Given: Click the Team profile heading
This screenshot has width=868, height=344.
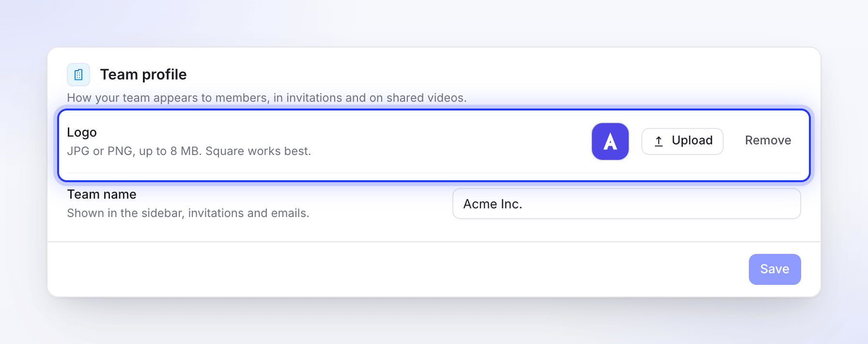Looking at the screenshot, I should click(143, 75).
